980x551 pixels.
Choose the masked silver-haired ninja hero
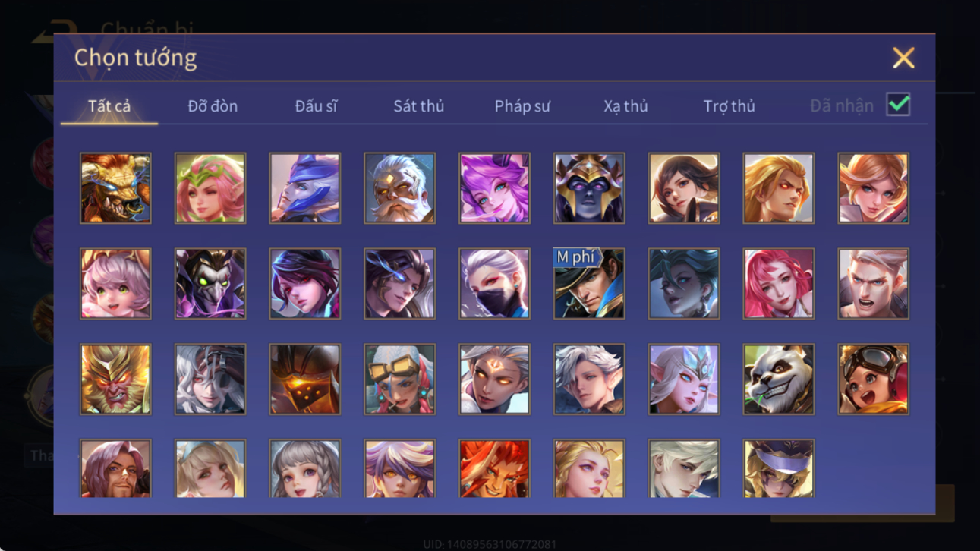tap(494, 283)
